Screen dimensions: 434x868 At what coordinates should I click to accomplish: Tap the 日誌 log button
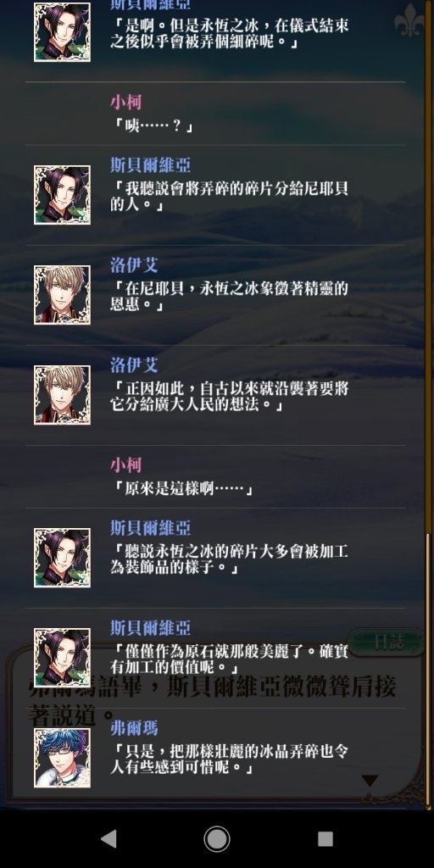point(387,643)
